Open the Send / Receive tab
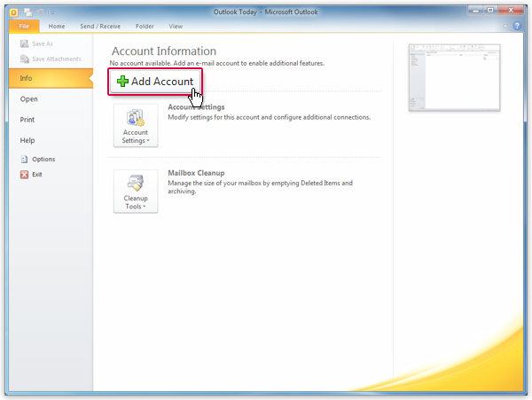This screenshot has width=532, height=400. 99,27
